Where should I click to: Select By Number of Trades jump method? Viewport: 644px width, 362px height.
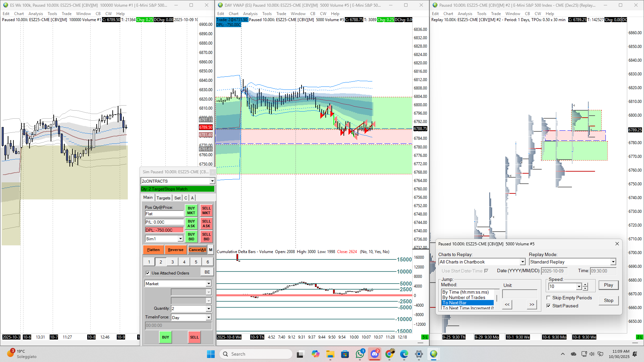tap(464, 297)
